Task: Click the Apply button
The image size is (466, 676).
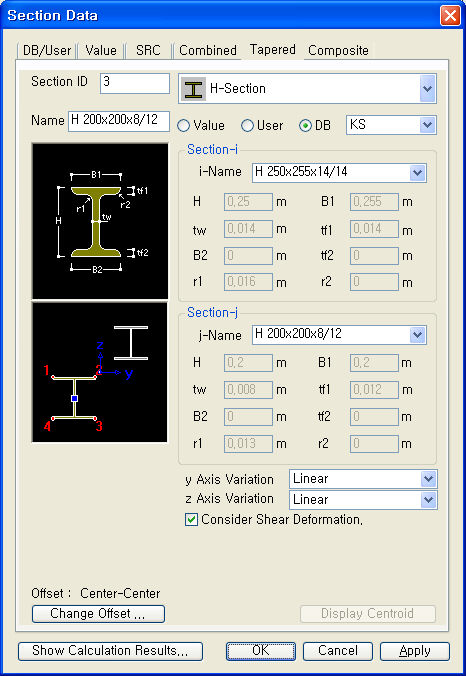Action: point(415,651)
